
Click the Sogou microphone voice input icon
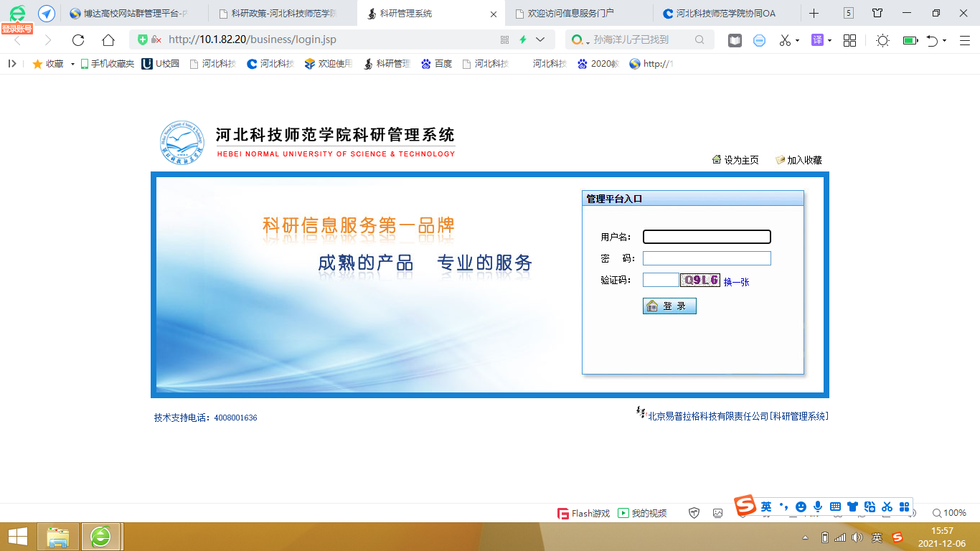point(818,507)
